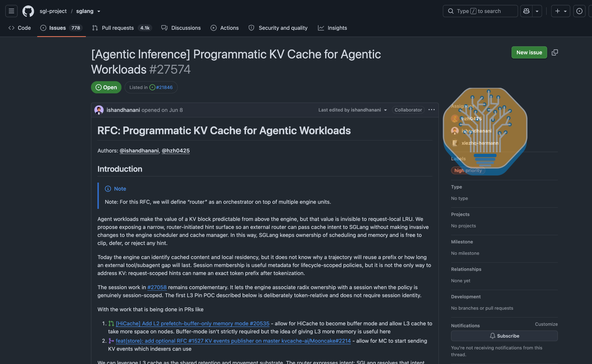This screenshot has width=592, height=364.
Task: Switch to the Code tab
Action: [20, 28]
